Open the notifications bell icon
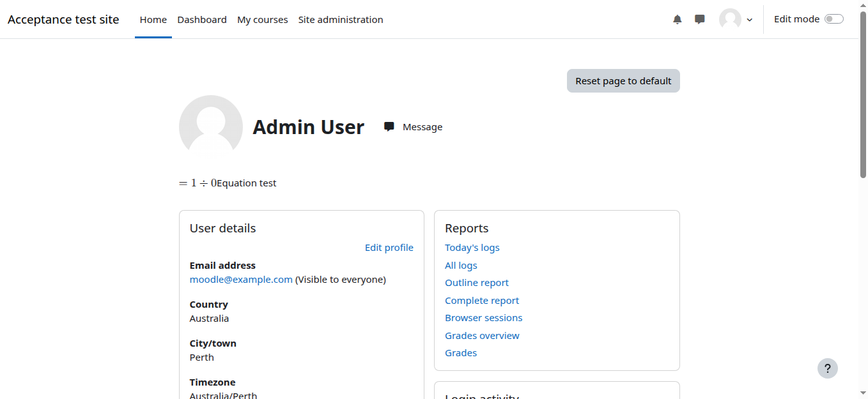868x399 pixels. (678, 20)
